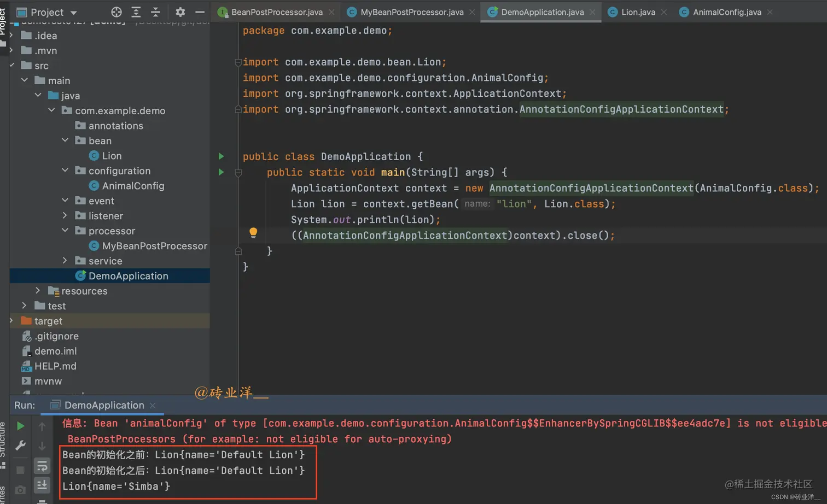
Task: Close the MyBeanPostProcessor.java tab
Action: pos(472,12)
